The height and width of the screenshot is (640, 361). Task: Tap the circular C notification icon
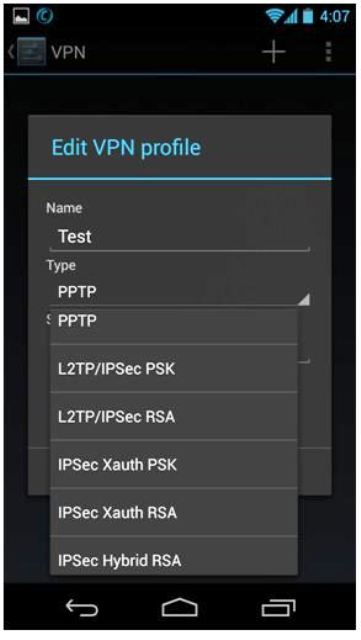click(45, 16)
